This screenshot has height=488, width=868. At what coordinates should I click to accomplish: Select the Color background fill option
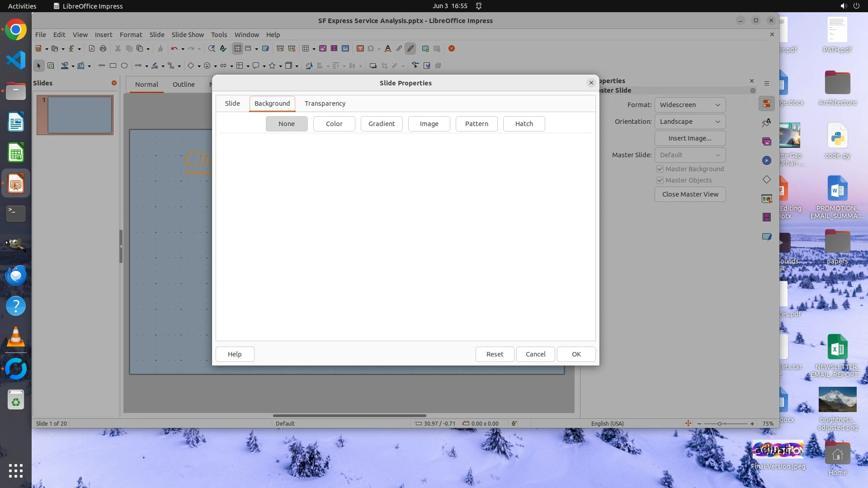334,124
